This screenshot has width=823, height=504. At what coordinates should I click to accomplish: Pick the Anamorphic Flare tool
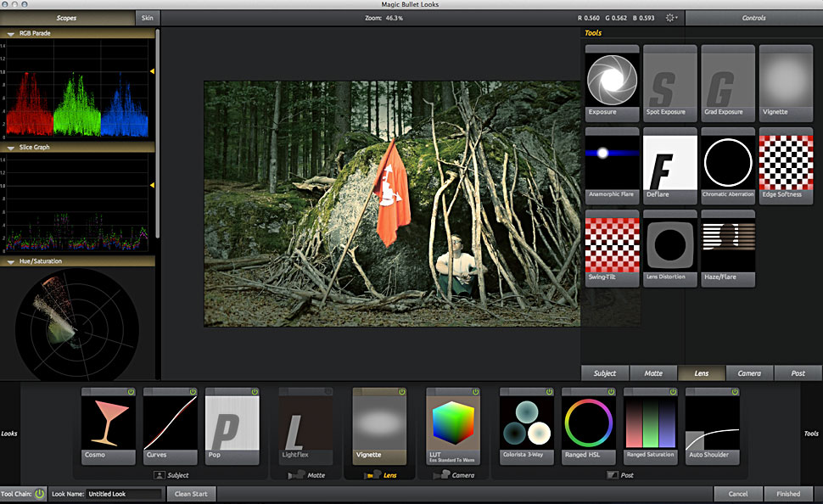tap(612, 164)
